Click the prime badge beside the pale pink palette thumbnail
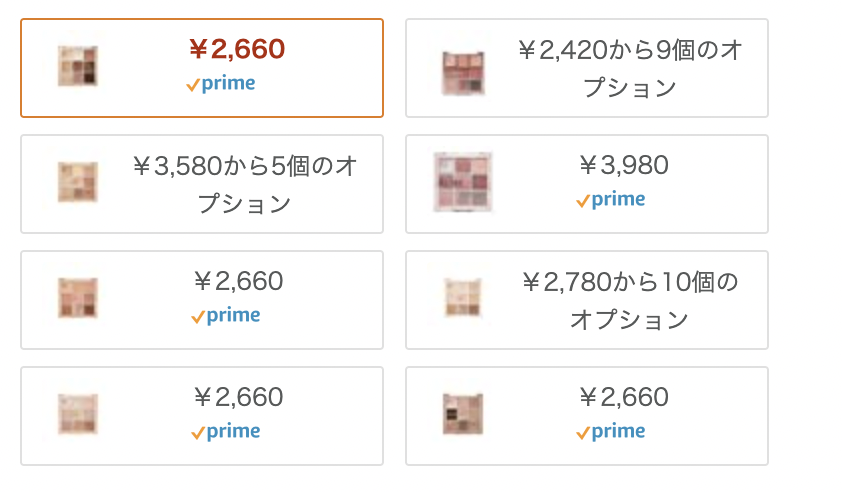842x492 pixels. (226, 432)
